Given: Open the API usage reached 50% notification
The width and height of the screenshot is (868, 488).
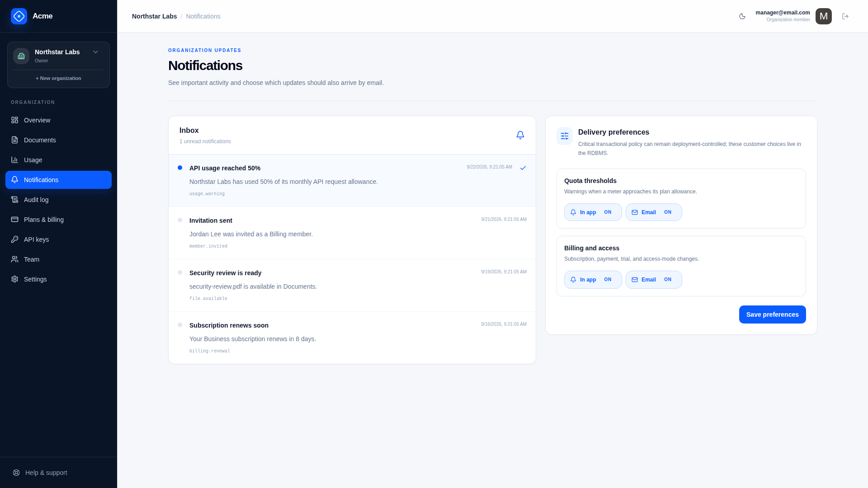Looking at the screenshot, I should tap(352, 181).
